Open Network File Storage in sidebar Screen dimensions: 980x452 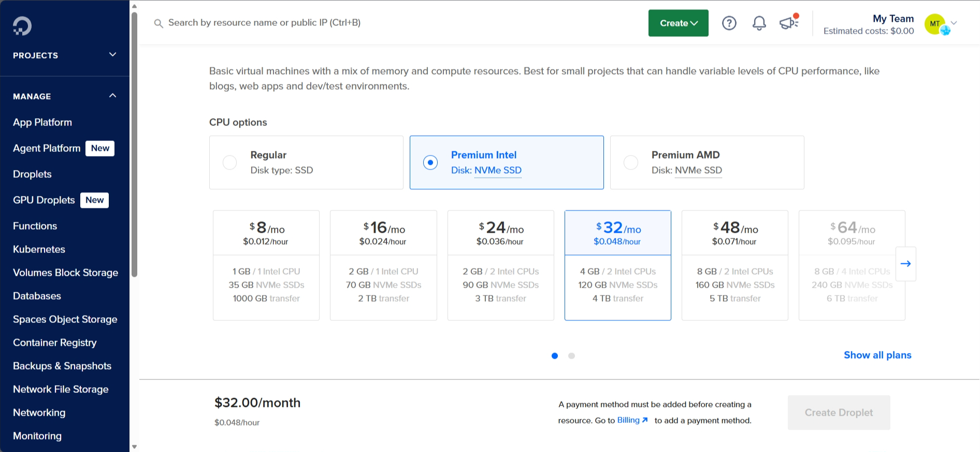tap(61, 389)
